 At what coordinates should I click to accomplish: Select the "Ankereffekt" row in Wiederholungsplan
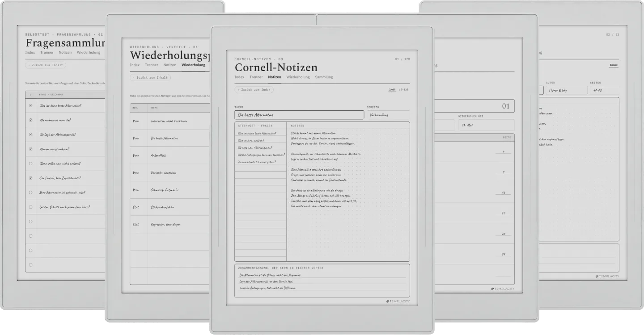[170, 155]
